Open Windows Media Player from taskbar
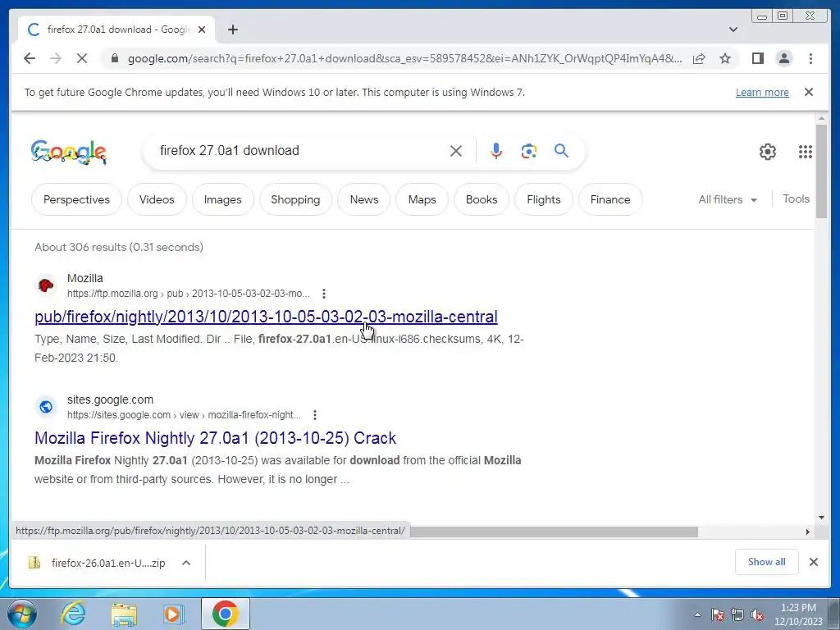Image resolution: width=840 pixels, height=630 pixels. [x=174, y=614]
